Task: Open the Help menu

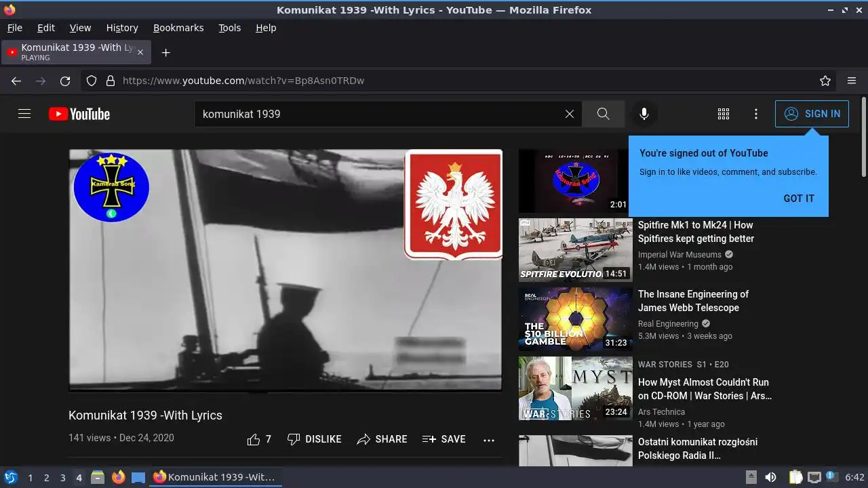Action: tap(266, 28)
